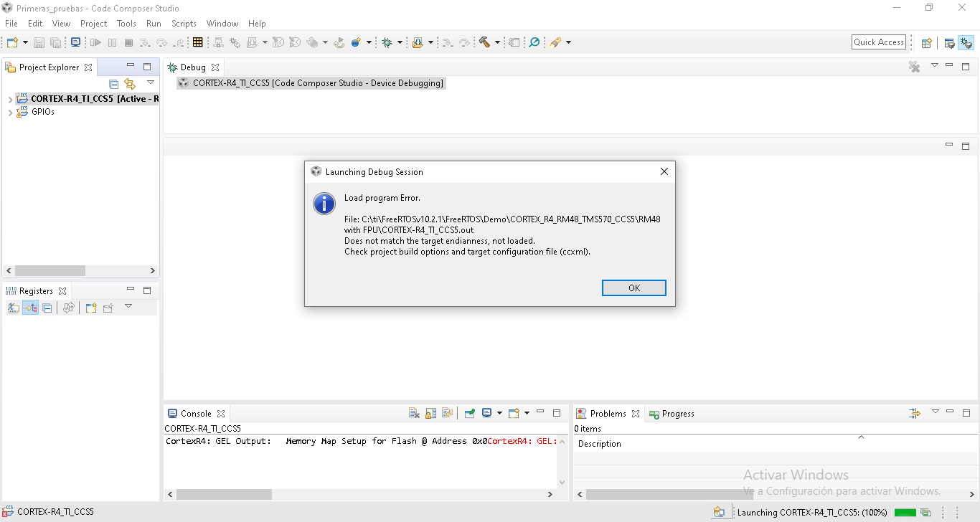Select the CORTEX-R4_TI_CCS5 debug session entry
The width and height of the screenshot is (980, 522).
click(x=312, y=83)
